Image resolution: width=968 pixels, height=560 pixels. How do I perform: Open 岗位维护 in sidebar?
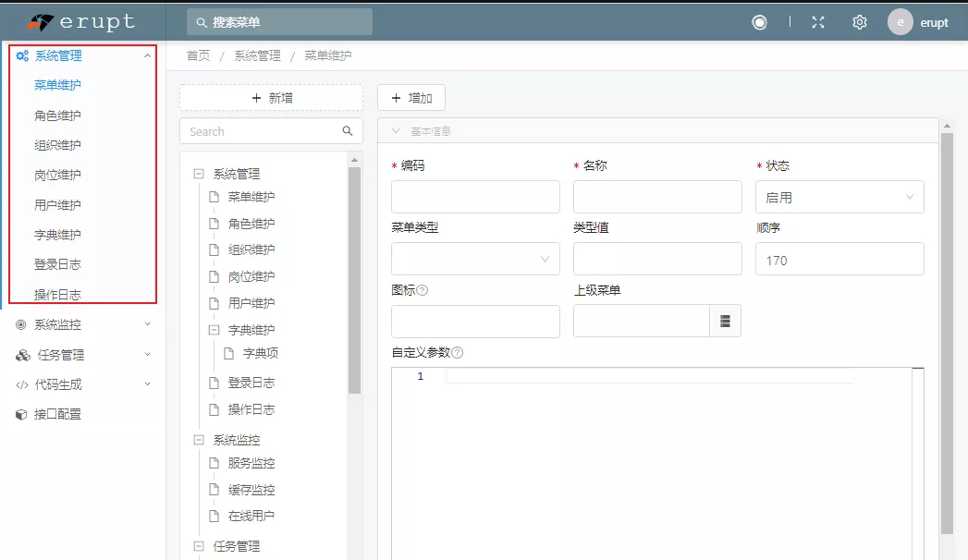point(57,176)
